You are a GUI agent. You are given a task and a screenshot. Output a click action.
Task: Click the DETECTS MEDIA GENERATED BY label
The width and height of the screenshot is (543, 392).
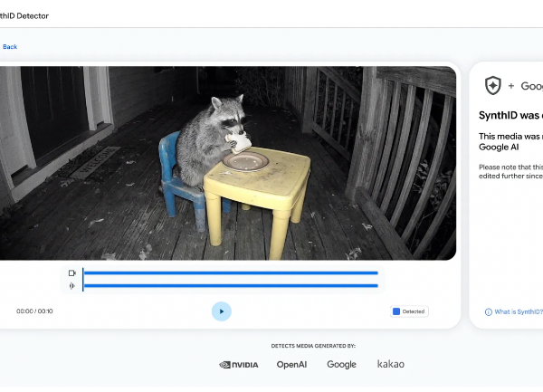(313, 346)
